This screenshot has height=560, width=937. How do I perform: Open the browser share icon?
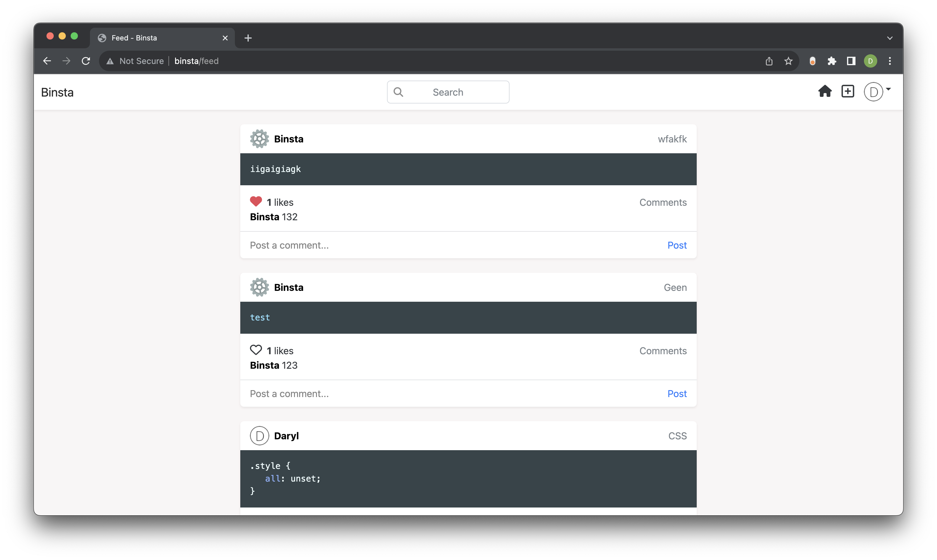[769, 61]
